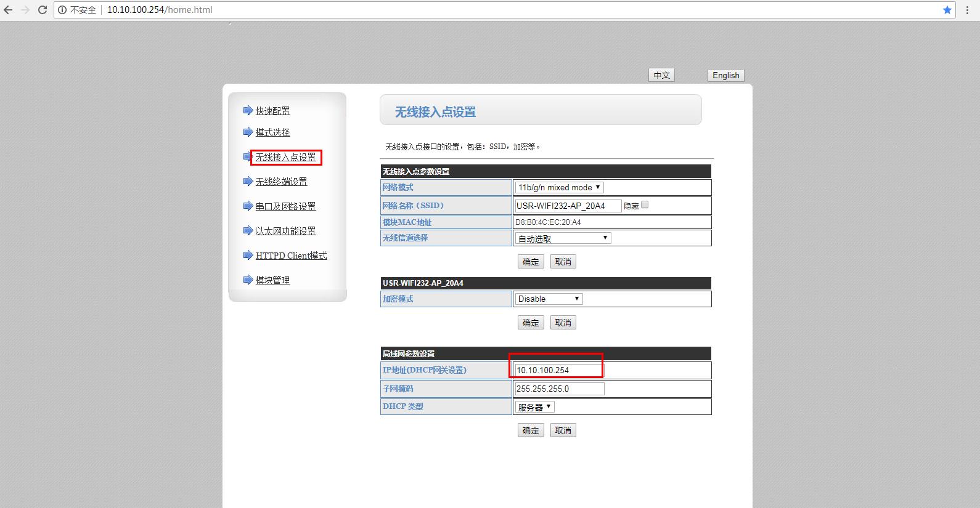Click the 子网掩码 input field
980x508 pixels.
[559, 389]
